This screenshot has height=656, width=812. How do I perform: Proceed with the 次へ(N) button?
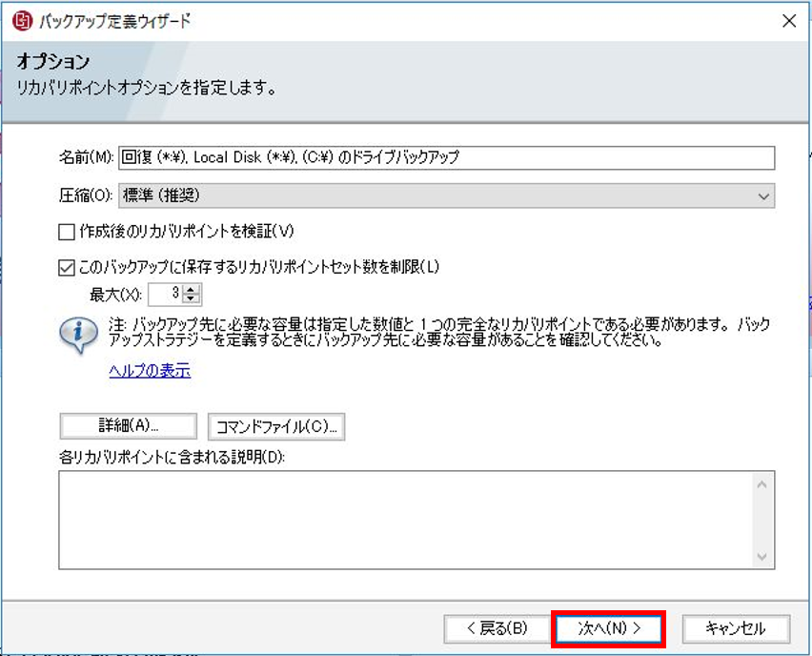[x=608, y=628]
